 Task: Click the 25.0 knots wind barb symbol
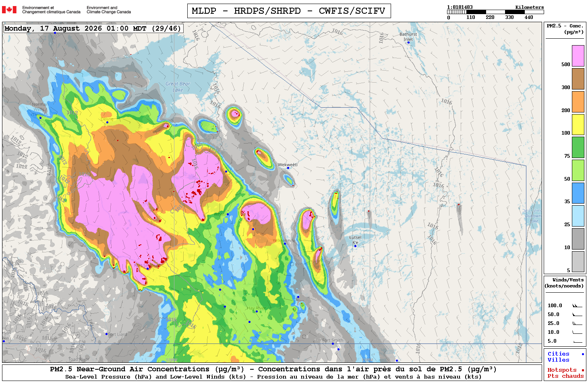point(577,323)
